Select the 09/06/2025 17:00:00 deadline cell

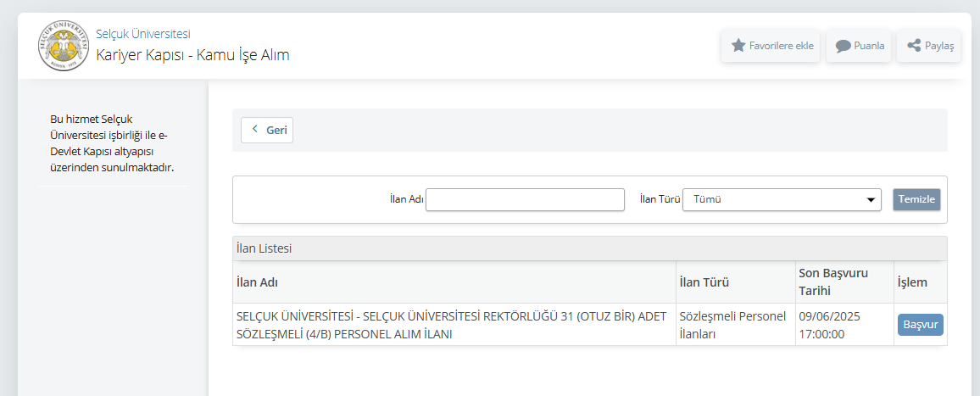pos(844,325)
